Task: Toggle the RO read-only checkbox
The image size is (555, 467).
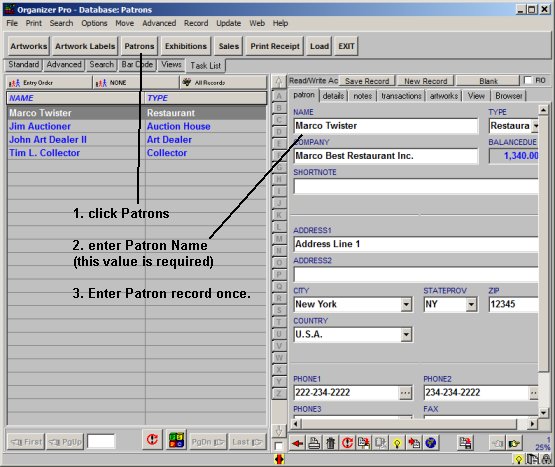Action: [x=528, y=80]
